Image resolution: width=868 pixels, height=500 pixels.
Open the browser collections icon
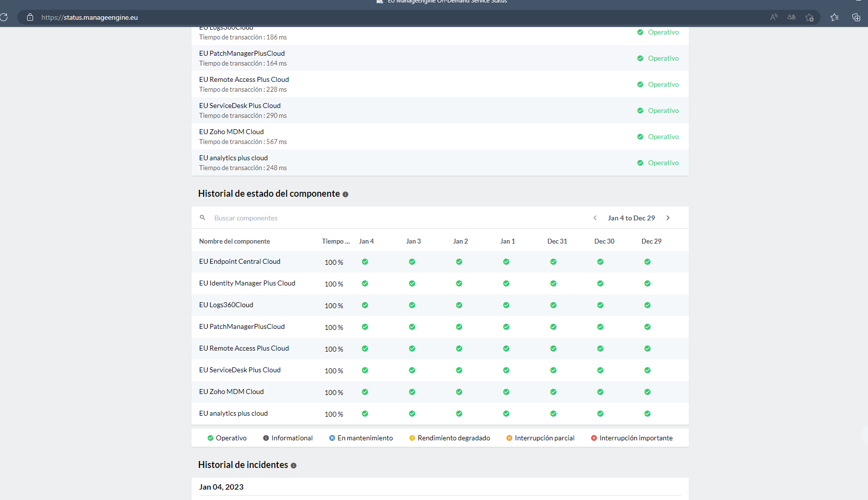coord(856,17)
